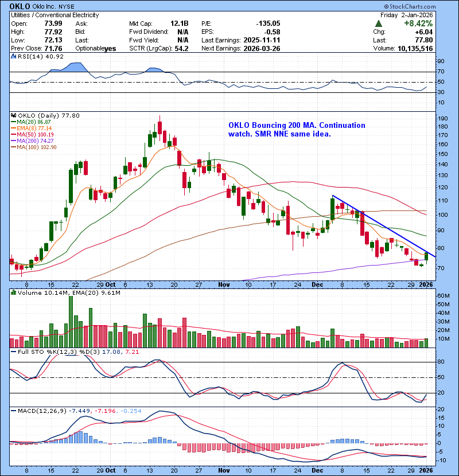Image resolution: width=459 pixels, height=476 pixels.
Task: Click the Open value 73.99
Action: (53, 24)
